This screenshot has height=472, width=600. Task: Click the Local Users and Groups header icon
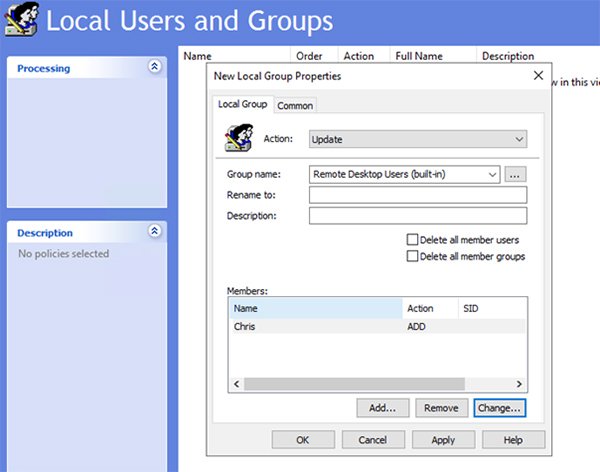tap(22, 21)
